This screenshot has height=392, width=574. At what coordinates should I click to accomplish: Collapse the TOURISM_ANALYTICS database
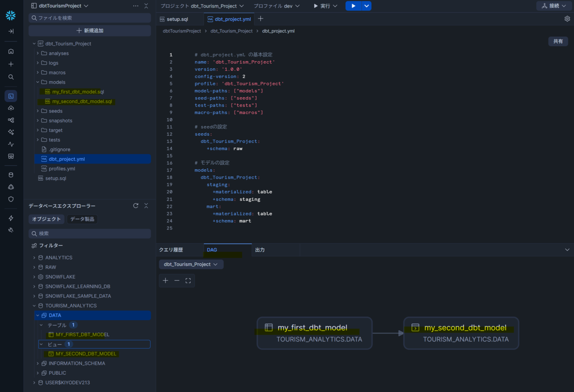34,306
